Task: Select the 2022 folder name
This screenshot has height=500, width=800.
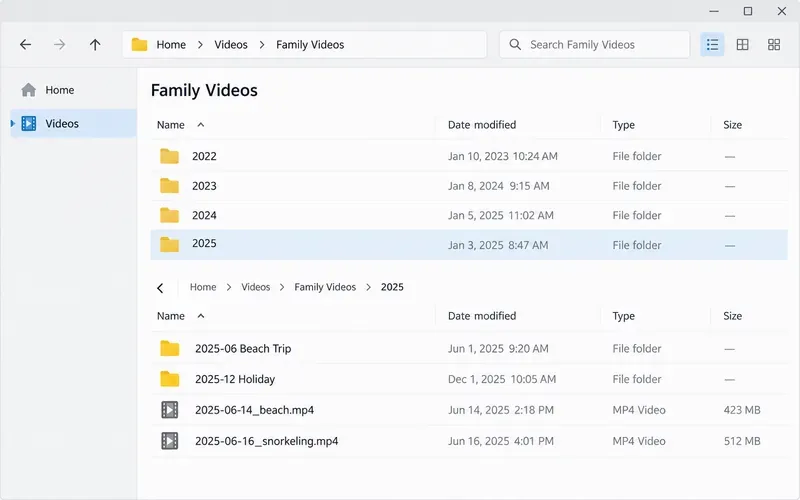Action: (x=204, y=156)
